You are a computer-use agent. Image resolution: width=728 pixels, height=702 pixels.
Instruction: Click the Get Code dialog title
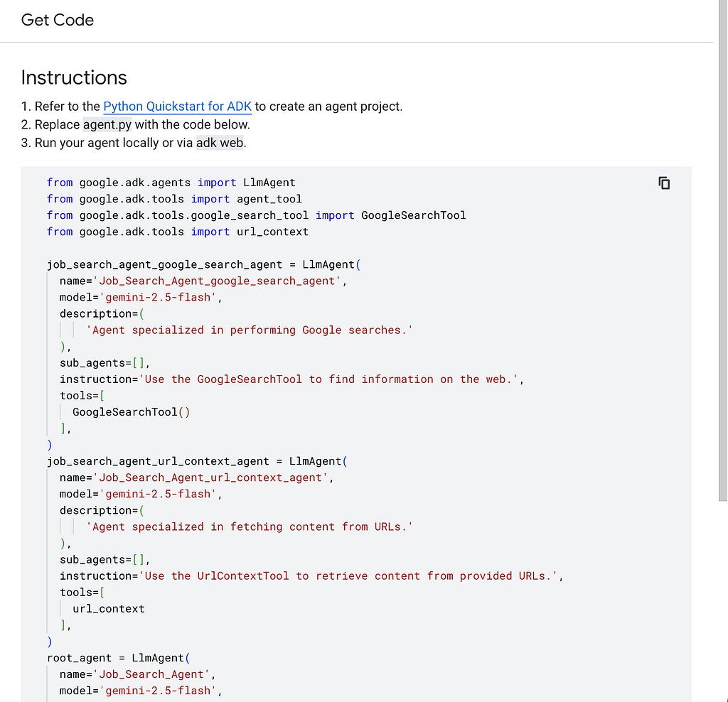click(58, 20)
